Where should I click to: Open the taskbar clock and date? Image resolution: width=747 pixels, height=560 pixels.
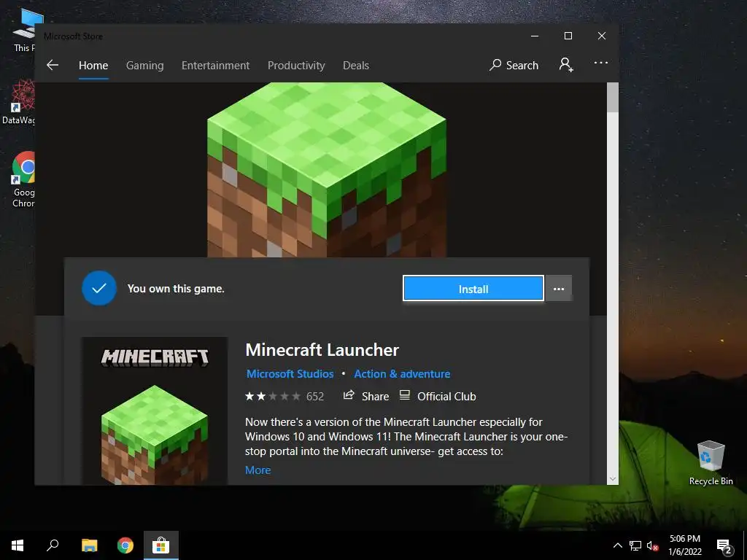pyautogui.click(x=684, y=545)
